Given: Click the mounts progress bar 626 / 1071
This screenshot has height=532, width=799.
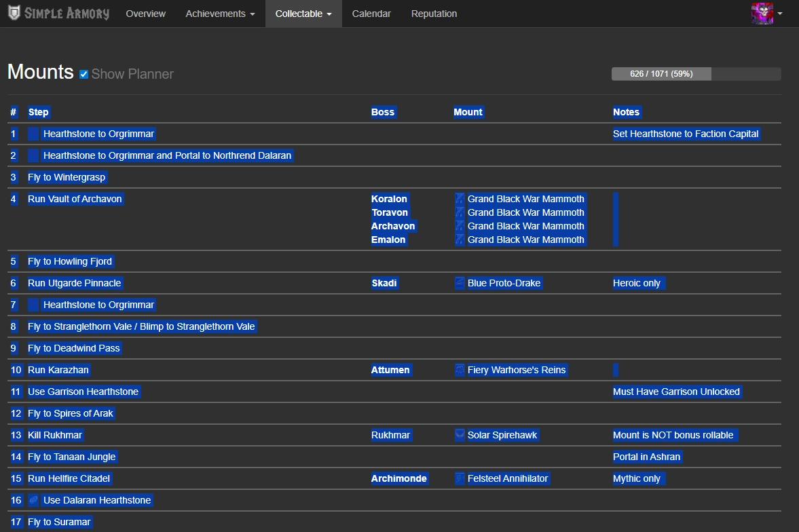Looking at the screenshot, I should 696,74.
